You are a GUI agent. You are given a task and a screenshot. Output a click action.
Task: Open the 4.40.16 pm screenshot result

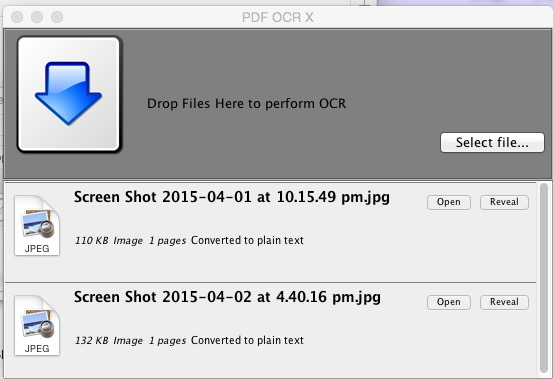pos(449,302)
